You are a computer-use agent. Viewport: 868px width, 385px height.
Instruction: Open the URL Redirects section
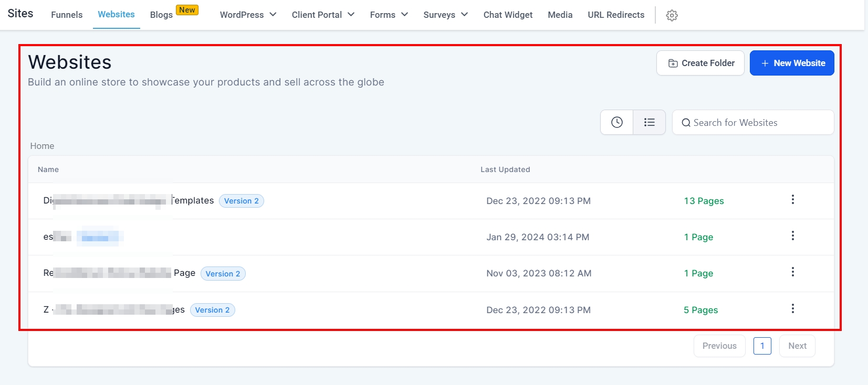click(x=616, y=15)
